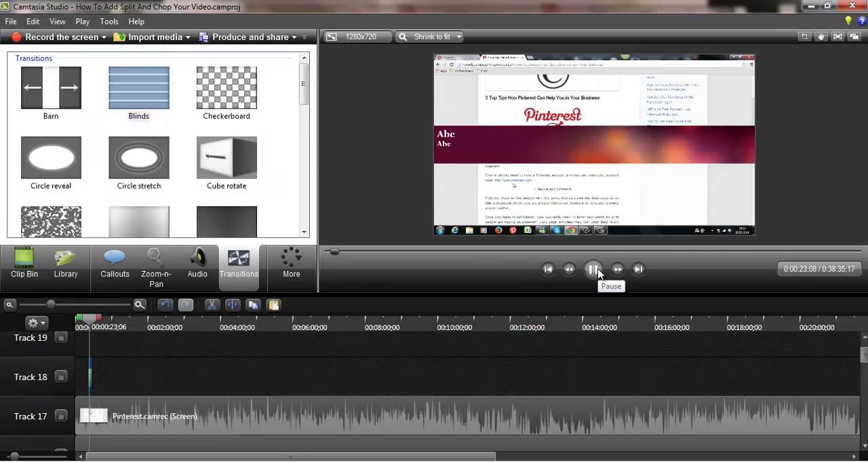Open the Shrink to fit zoom dropdown

[430, 37]
